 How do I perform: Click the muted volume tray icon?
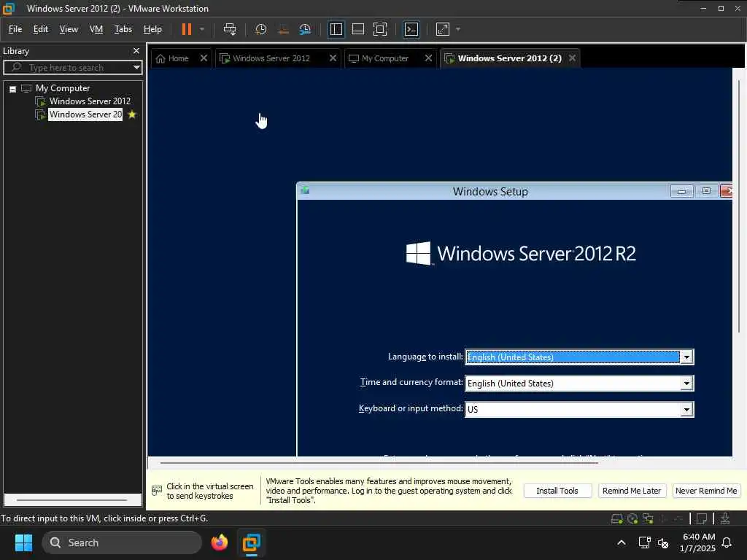point(663,542)
